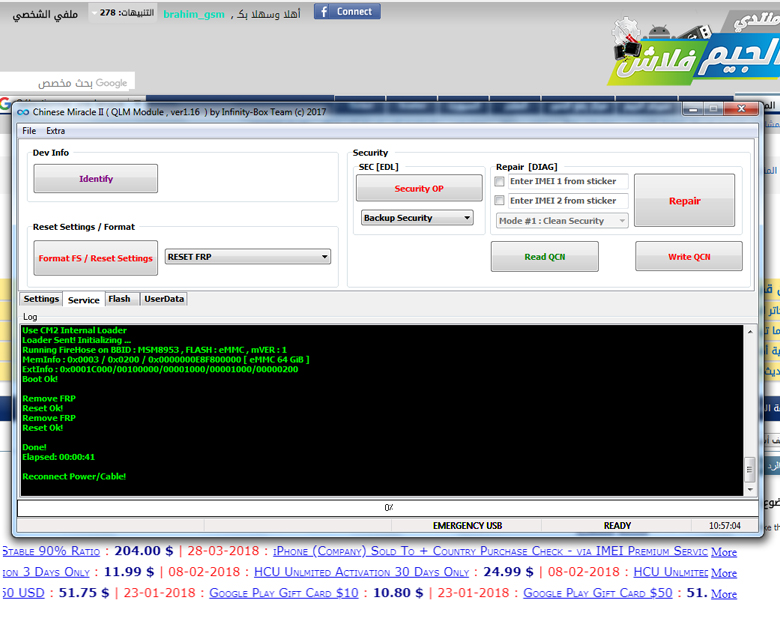Enable the IMEI 2 from sticker checkbox

tap(499, 200)
